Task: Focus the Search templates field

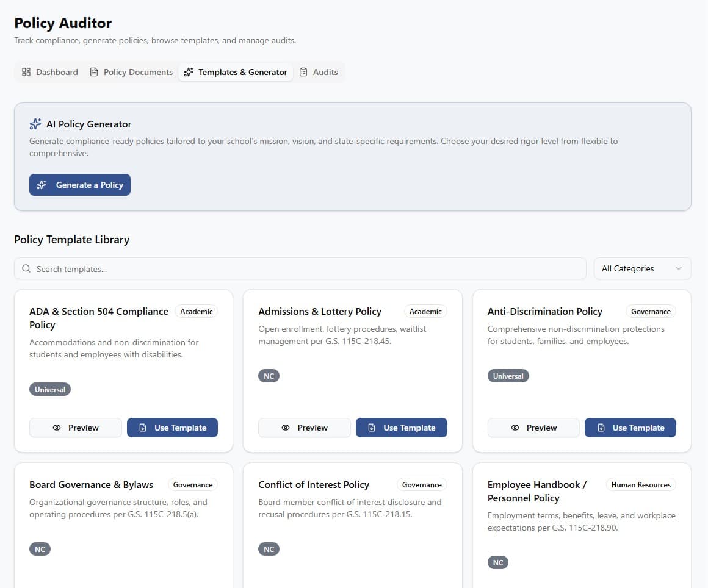Action: (300, 268)
